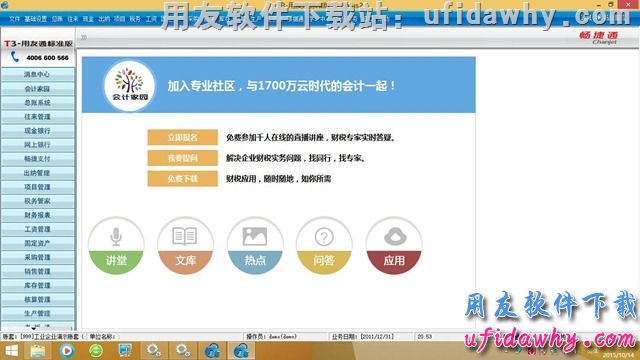
Task: Open the 税务 menu
Action: tap(135, 19)
